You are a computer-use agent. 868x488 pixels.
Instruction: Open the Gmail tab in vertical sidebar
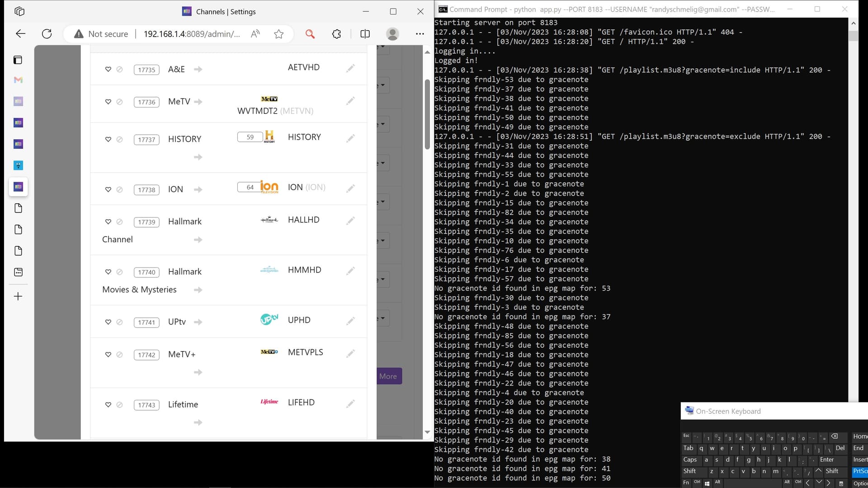18,80
